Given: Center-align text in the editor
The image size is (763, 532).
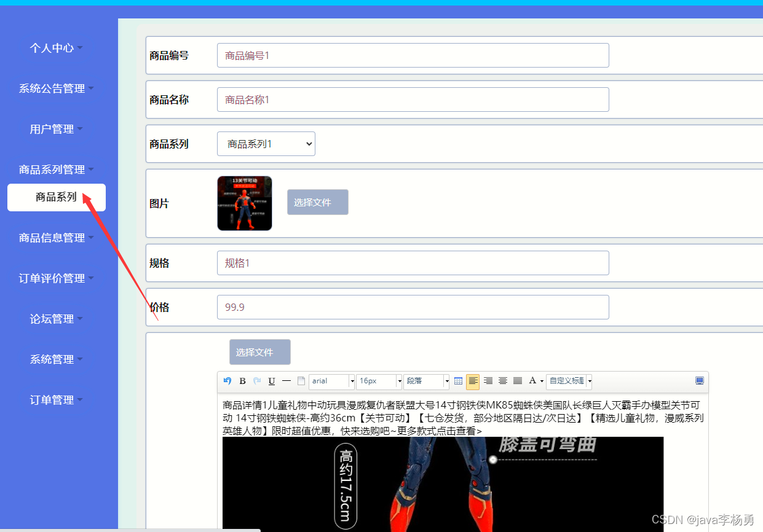Looking at the screenshot, I should [503, 381].
